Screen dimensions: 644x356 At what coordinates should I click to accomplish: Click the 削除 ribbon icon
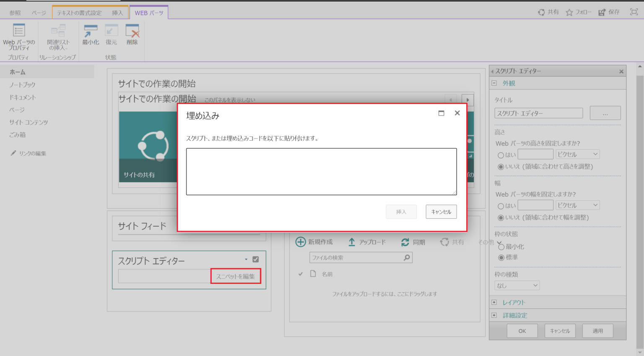tap(132, 31)
